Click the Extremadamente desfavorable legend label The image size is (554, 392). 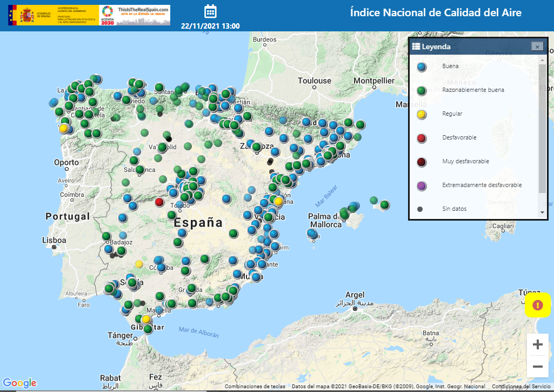[482, 185]
